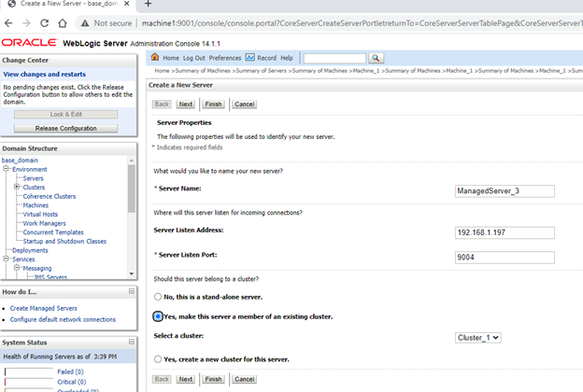Open base_domain in Domain Structure
The height and width of the screenshot is (392, 583).
20,161
